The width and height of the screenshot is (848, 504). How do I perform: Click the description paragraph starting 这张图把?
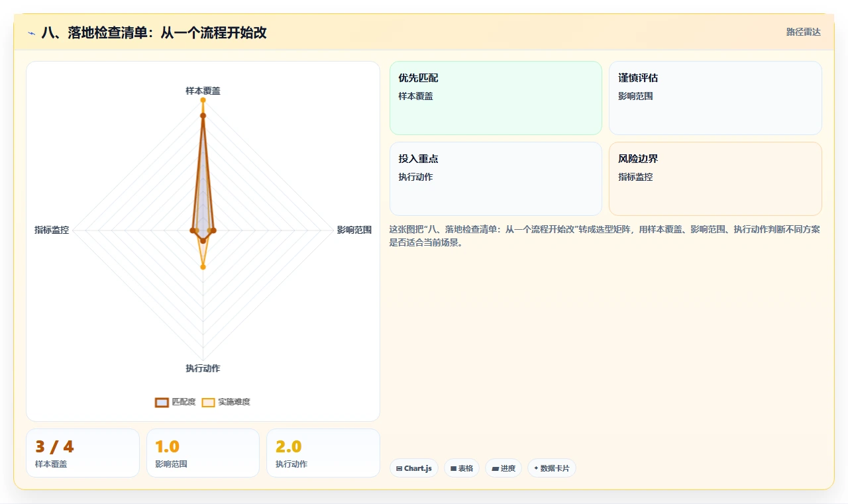(x=605, y=236)
